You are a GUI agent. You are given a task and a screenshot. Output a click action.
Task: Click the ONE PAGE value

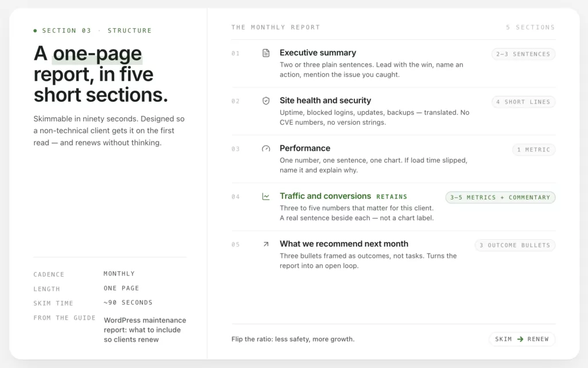122,288
